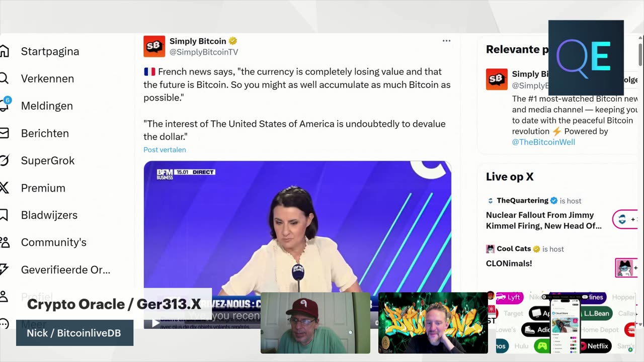Image resolution: width=644 pixels, height=362 pixels.
Task: Open the SuperGrok icon
Action: (4, 160)
